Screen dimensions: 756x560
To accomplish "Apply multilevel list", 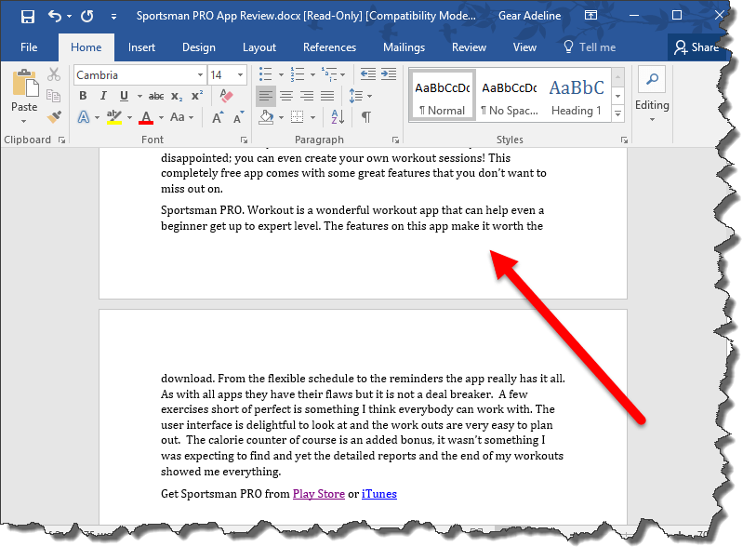I will coord(330,74).
